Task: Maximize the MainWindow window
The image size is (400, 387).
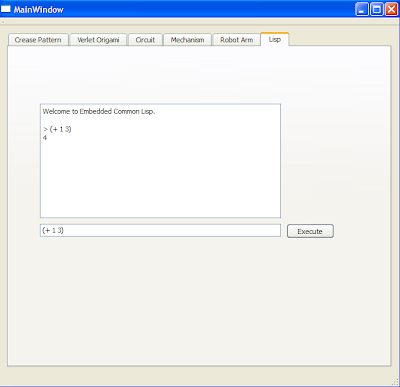Action: pos(377,9)
